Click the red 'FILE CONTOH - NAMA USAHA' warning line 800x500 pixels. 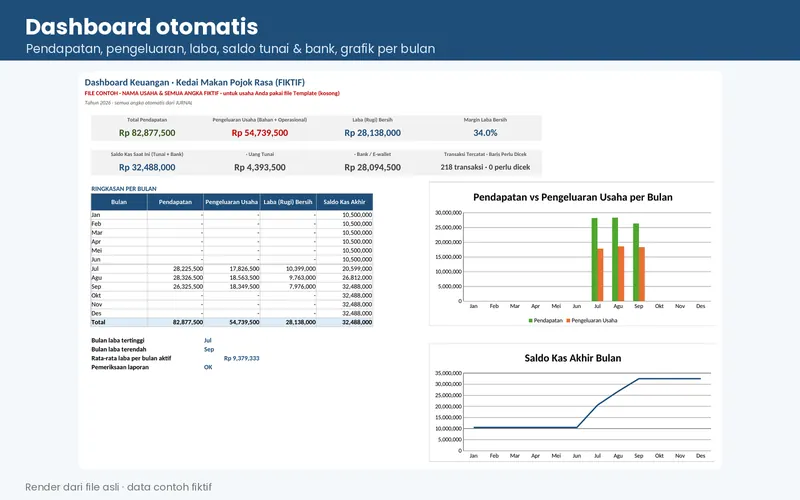click(x=212, y=93)
